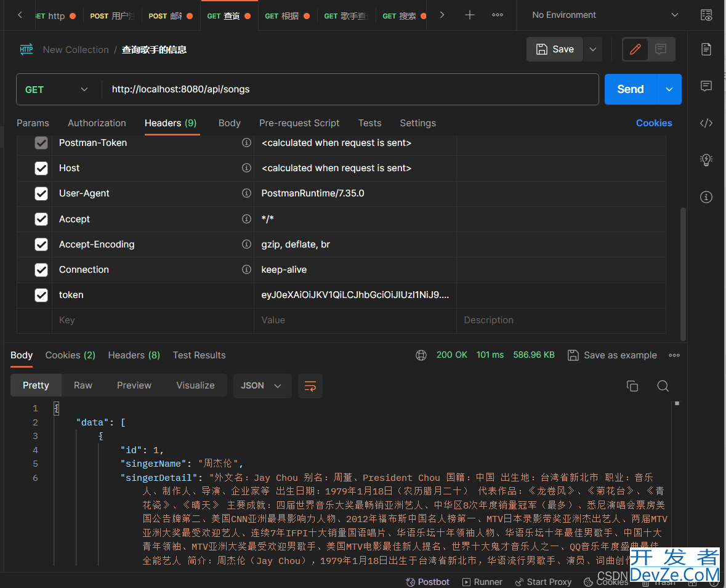The height and width of the screenshot is (588, 726).
Task: Open Runner in the status bar
Action: [482, 582]
